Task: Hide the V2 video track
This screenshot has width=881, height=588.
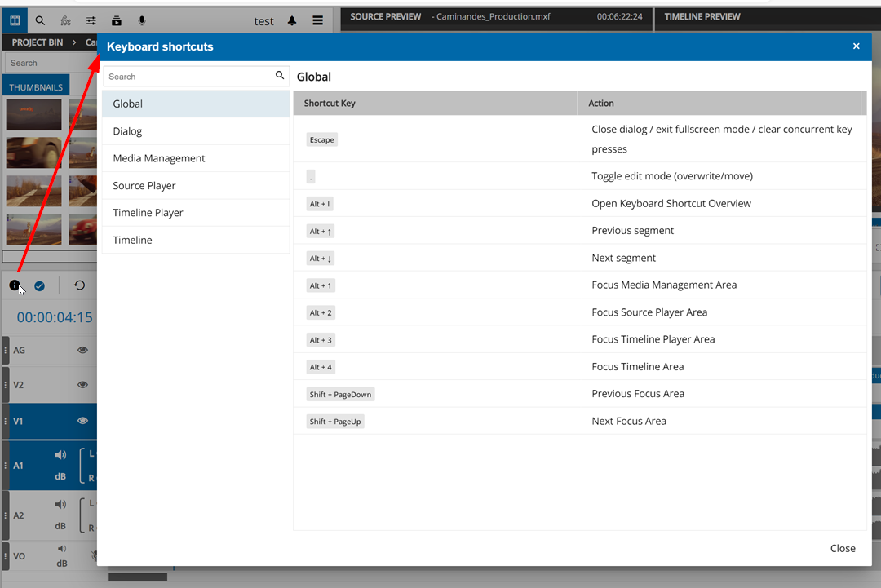Action: (82, 385)
